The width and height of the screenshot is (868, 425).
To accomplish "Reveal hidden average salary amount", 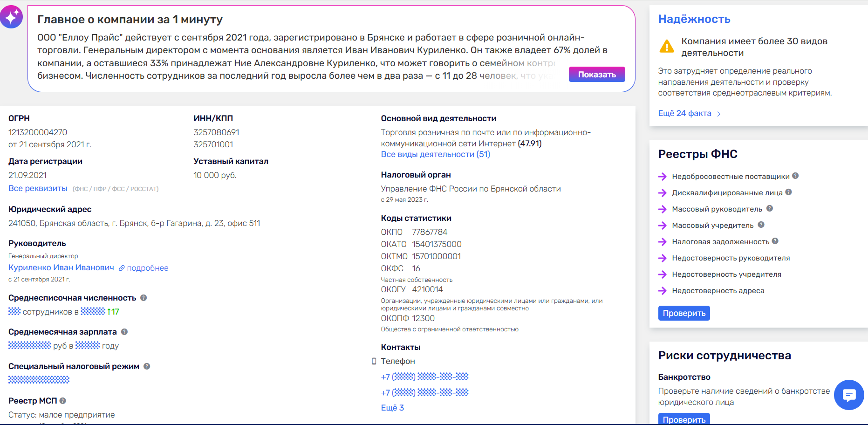I will point(30,345).
